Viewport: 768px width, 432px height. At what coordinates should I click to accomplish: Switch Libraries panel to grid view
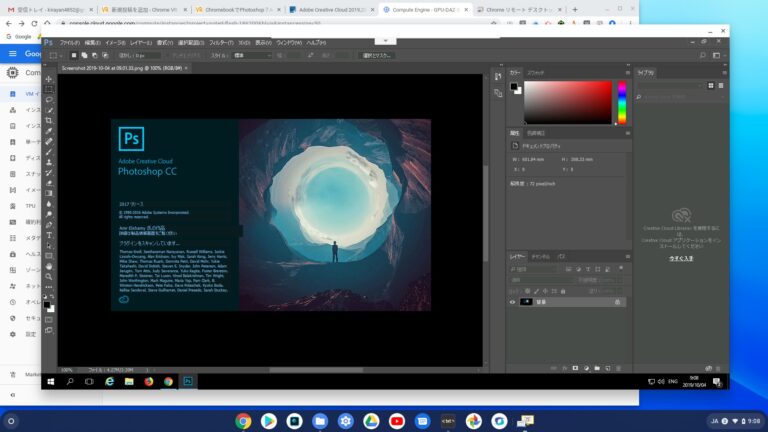(x=711, y=86)
